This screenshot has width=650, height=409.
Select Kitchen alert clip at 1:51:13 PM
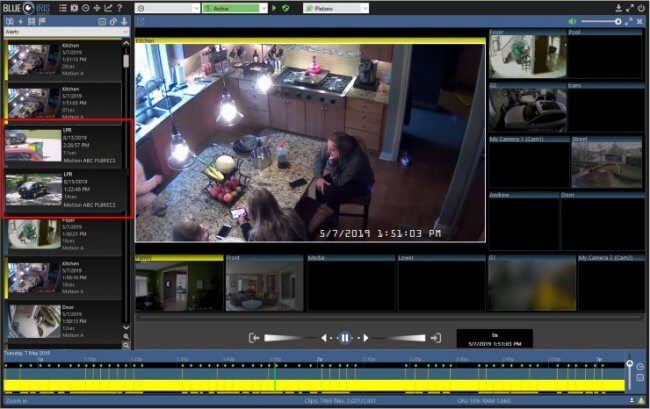63,59
